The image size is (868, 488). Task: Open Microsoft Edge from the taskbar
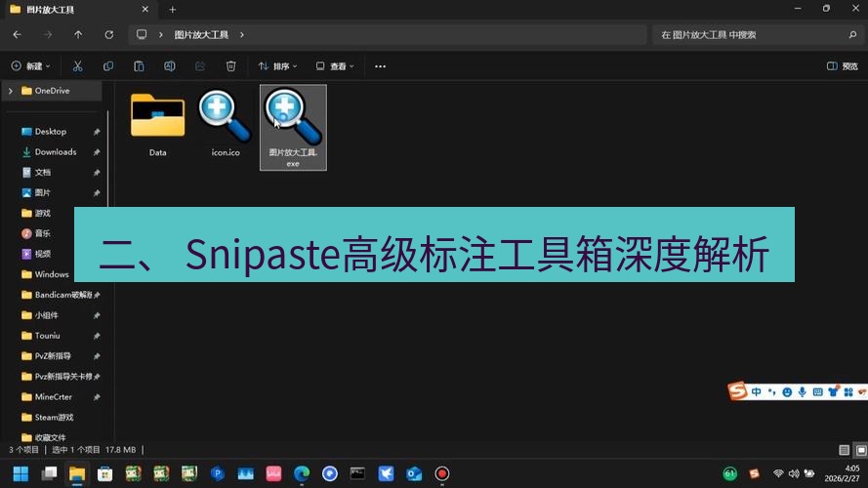coord(302,473)
